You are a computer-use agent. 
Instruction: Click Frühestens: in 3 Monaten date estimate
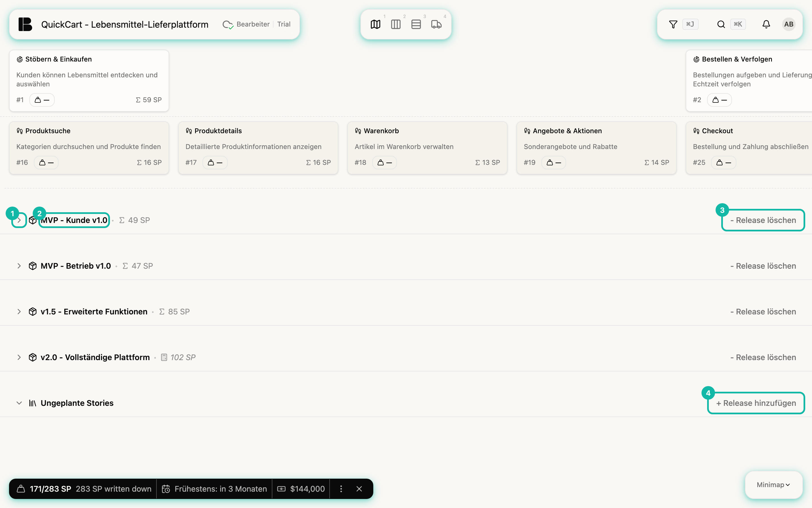click(x=214, y=489)
